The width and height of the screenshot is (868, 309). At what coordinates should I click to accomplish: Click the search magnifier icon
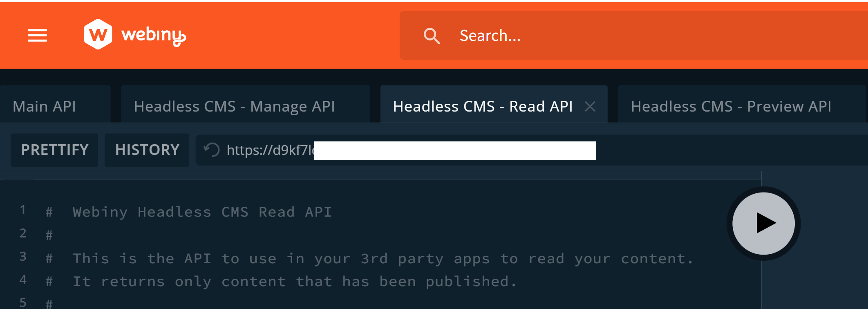coord(432,36)
